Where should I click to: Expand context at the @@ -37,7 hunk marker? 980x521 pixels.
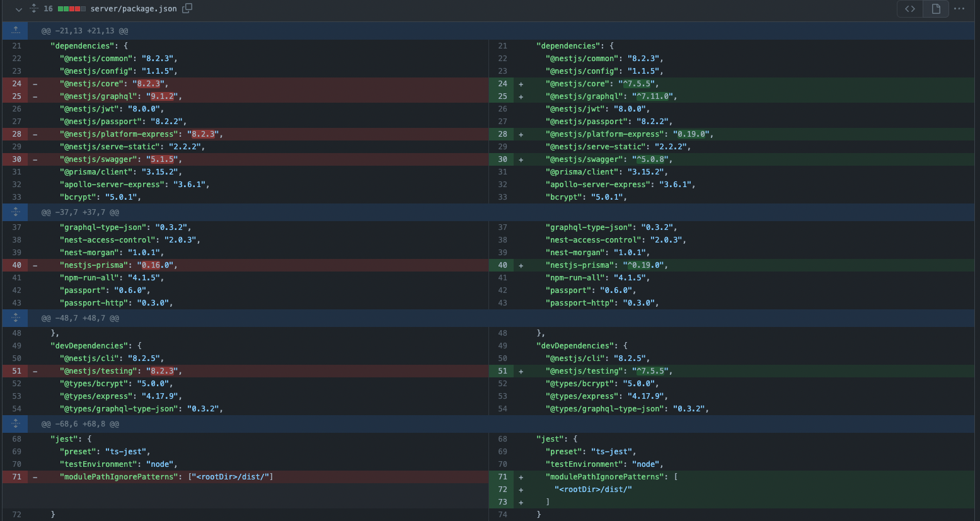(15, 212)
